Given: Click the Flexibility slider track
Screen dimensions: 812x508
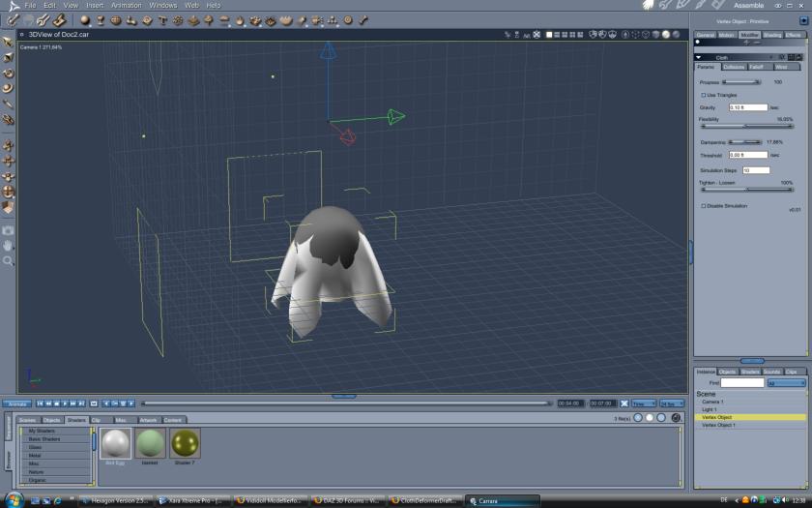Looking at the screenshot, I should [746, 126].
